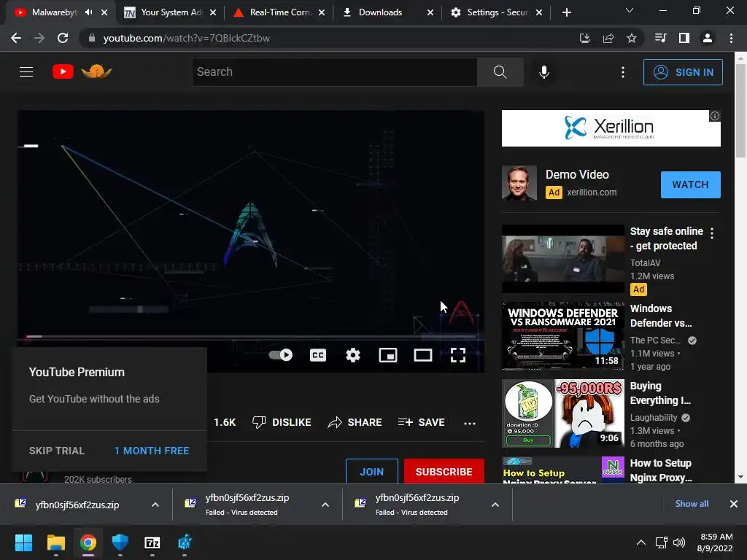This screenshot has height=560, width=747.
Task: Expand options for third failed zip download
Action: [x=495, y=505]
